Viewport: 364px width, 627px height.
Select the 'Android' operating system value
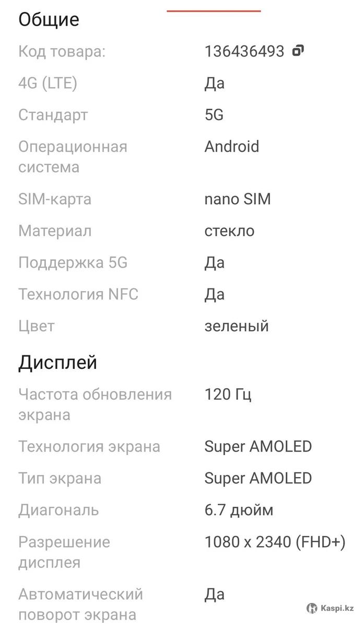231,146
